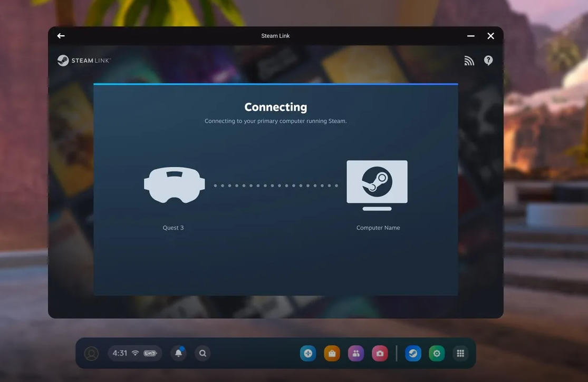
Task: Minimize the Steam Link window
Action: click(471, 36)
